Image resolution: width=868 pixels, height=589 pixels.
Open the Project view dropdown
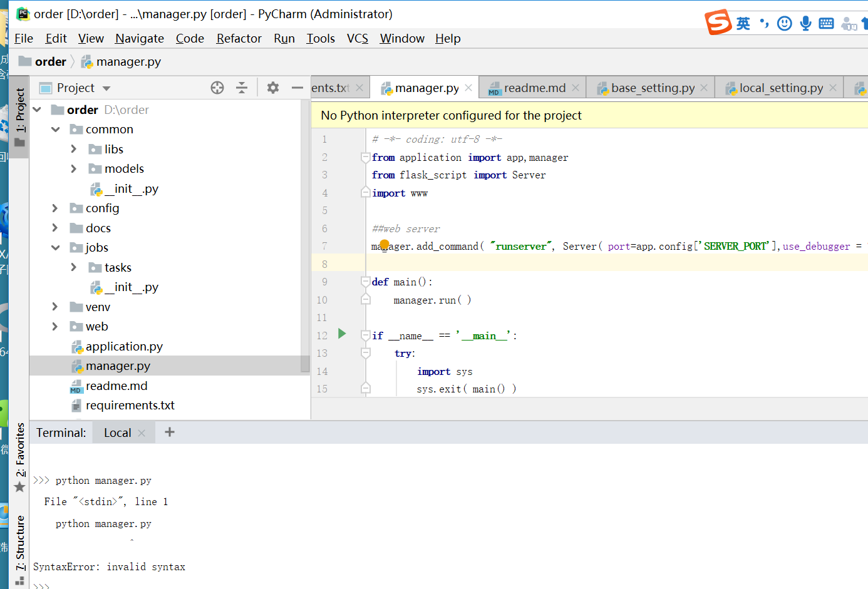click(x=106, y=89)
